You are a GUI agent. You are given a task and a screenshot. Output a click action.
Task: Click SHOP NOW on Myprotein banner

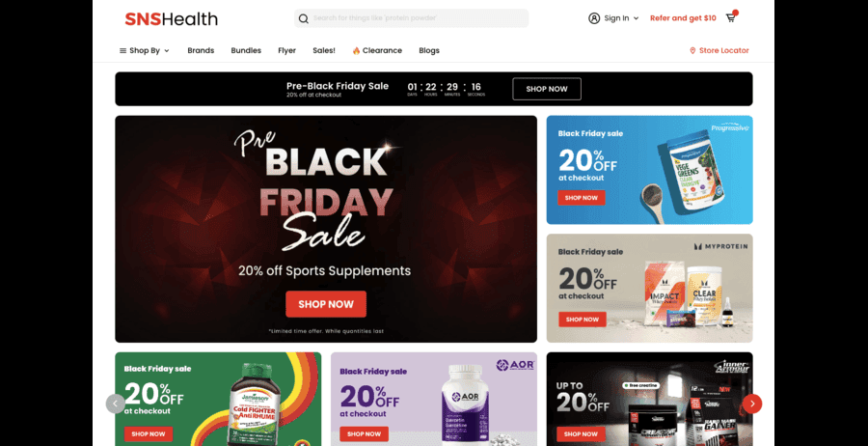point(583,320)
